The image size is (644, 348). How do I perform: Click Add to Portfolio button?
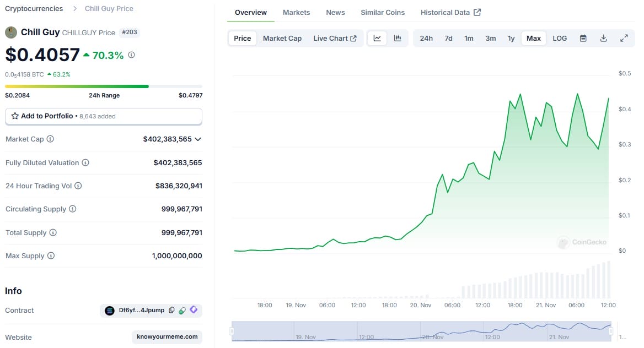pyautogui.click(x=104, y=116)
